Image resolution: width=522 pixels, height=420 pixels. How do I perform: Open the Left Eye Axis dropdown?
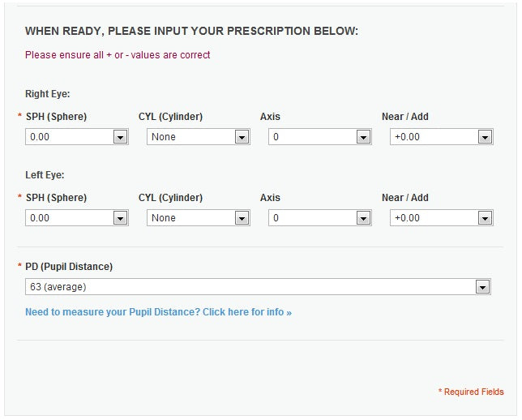319,218
